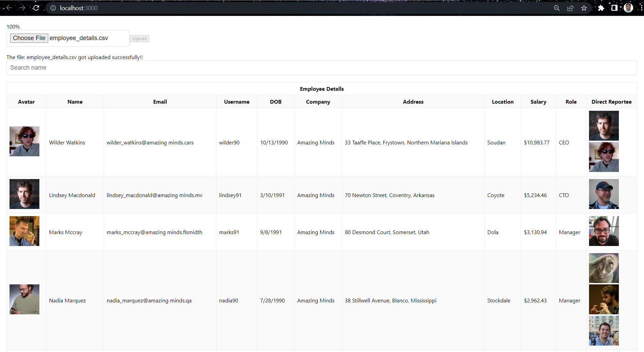Select the CTO role cell

point(571,195)
